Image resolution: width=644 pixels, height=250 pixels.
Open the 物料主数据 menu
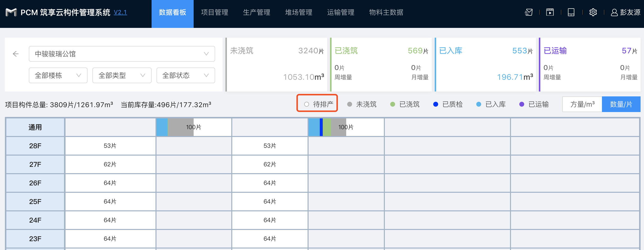[386, 12]
